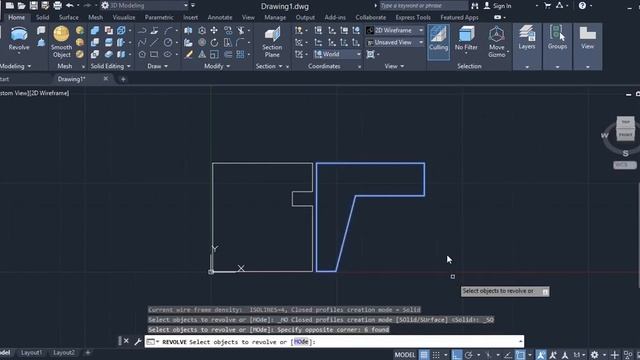This screenshot has height=360, width=640.
Task: Click the MOde option in command line
Action: pos(301,342)
